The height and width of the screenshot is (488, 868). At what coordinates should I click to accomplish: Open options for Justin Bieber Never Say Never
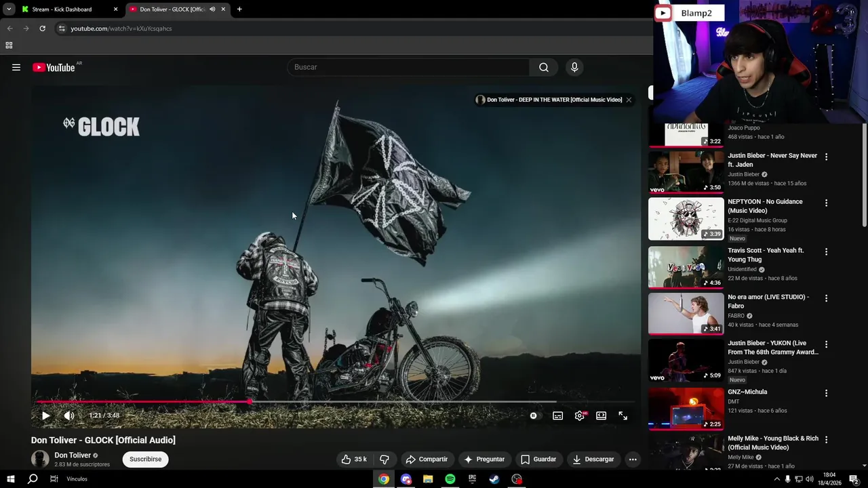point(826,157)
